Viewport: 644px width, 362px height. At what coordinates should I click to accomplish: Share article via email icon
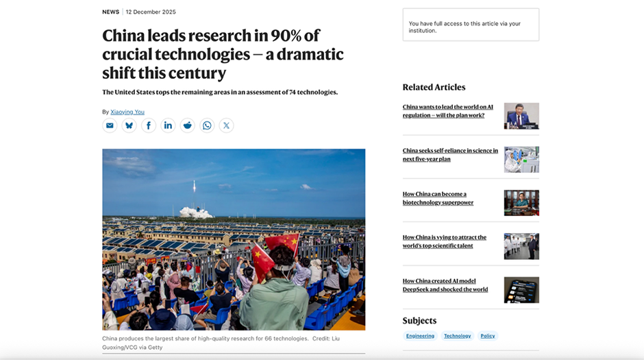[x=110, y=125]
